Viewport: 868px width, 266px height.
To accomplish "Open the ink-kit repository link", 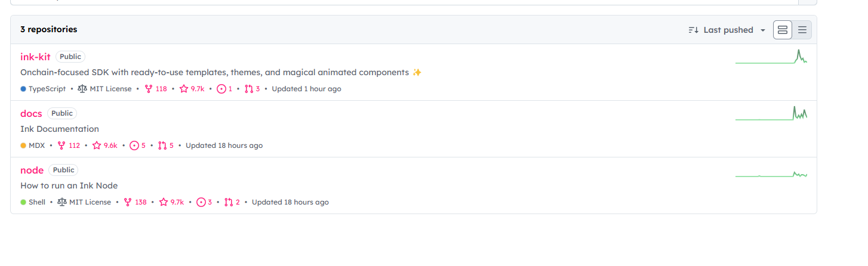I will tap(35, 57).
